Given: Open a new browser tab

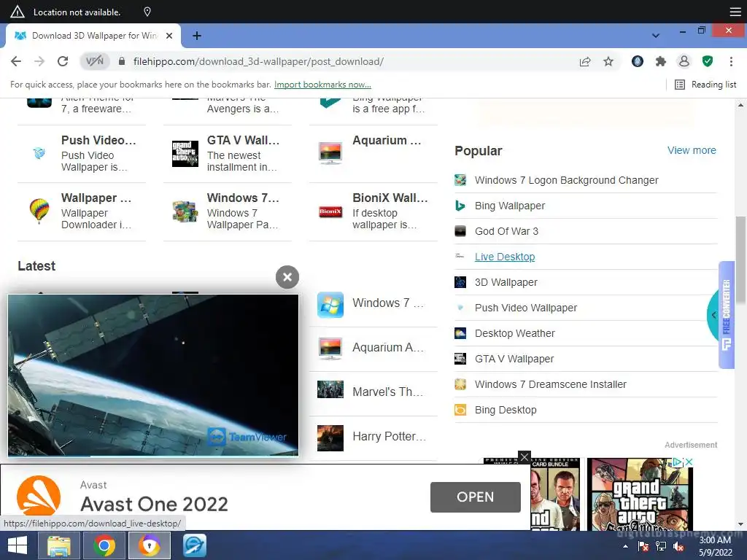Looking at the screenshot, I should click(x=197, y=36).
